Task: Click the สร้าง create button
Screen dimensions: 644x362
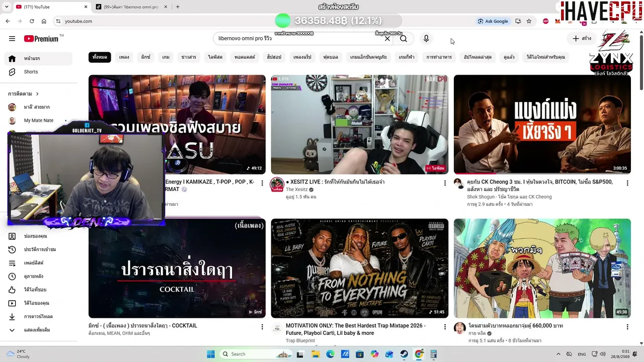Action: pyautogui.click(x=582, y=39)
